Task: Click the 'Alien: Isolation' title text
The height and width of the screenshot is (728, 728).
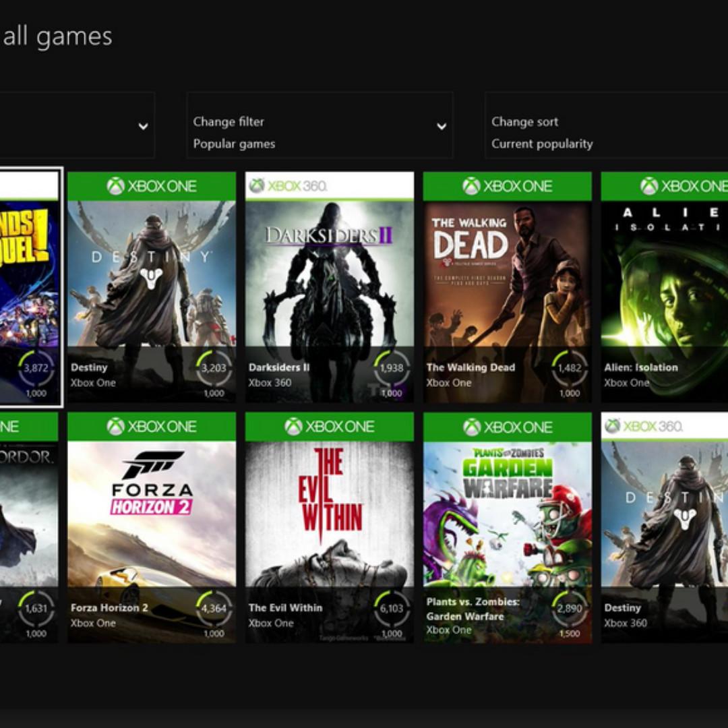Action: tap(641, 367)
